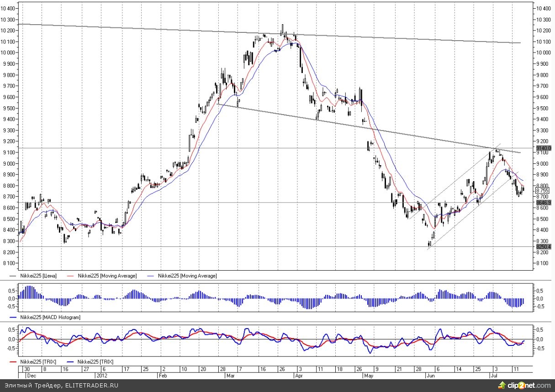Click the current price label 8 755
This screenshot has height=392, width=555.
coord(542,190)
